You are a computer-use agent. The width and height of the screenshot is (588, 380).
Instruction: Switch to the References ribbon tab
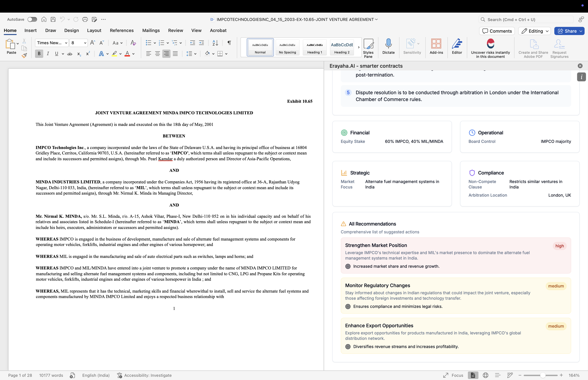click(122, 30)
